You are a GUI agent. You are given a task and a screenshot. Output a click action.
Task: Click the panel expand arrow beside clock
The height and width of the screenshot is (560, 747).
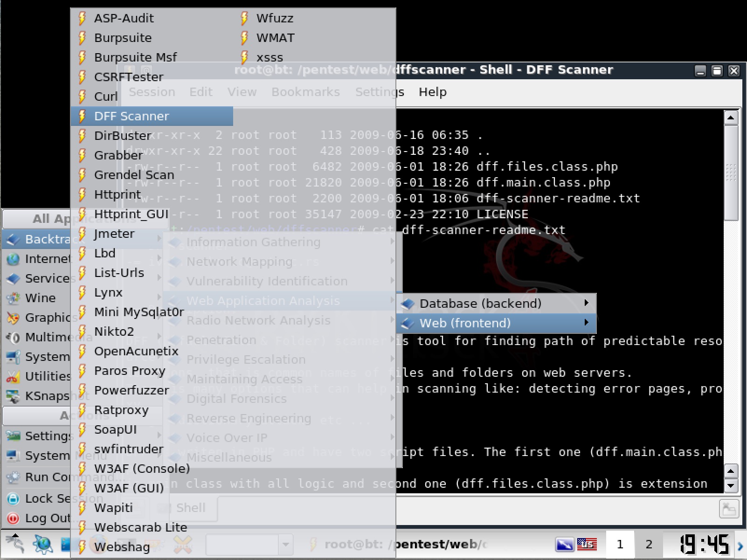pos(740,545)
